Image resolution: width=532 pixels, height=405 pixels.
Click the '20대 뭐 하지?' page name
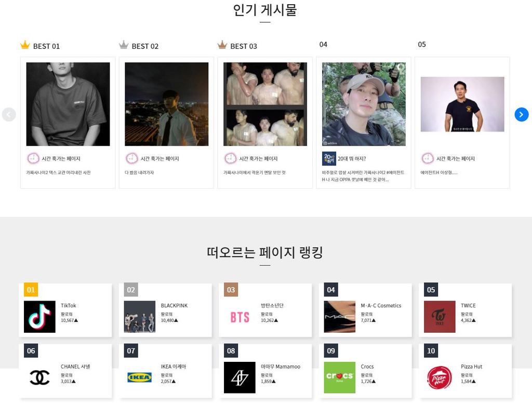(x=352, y=159)
